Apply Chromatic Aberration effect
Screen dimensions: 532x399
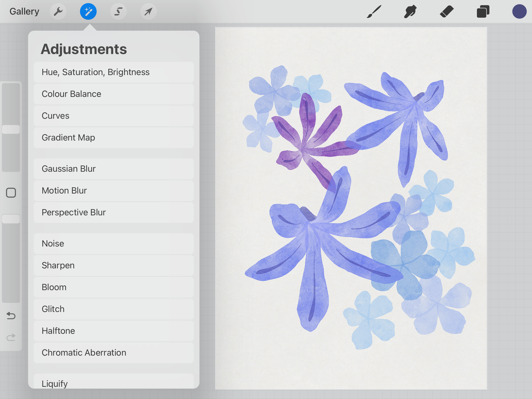[114, 353]
